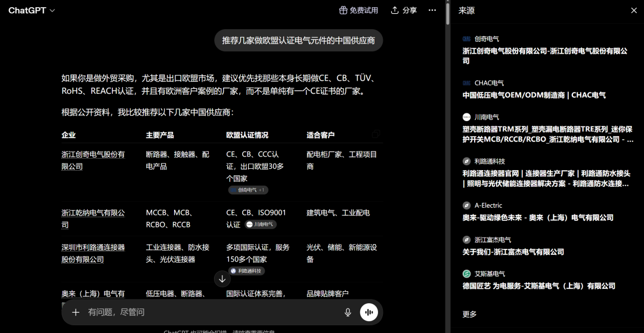644x333 pixels.
Task: Open source 塑壳断路器TRM系列 article
Action: (548, 134)
